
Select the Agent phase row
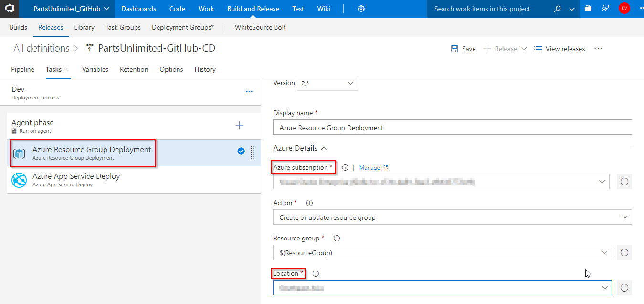(134, 126)
